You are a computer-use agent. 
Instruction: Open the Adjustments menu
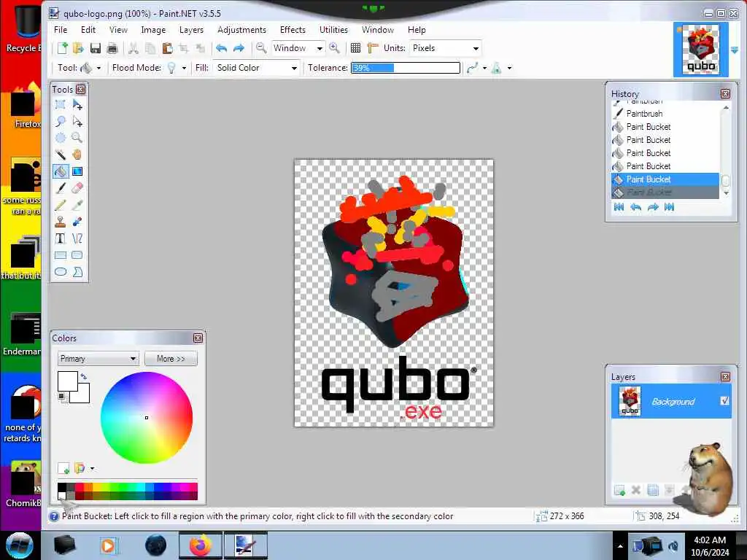click(x=241, y=29)
